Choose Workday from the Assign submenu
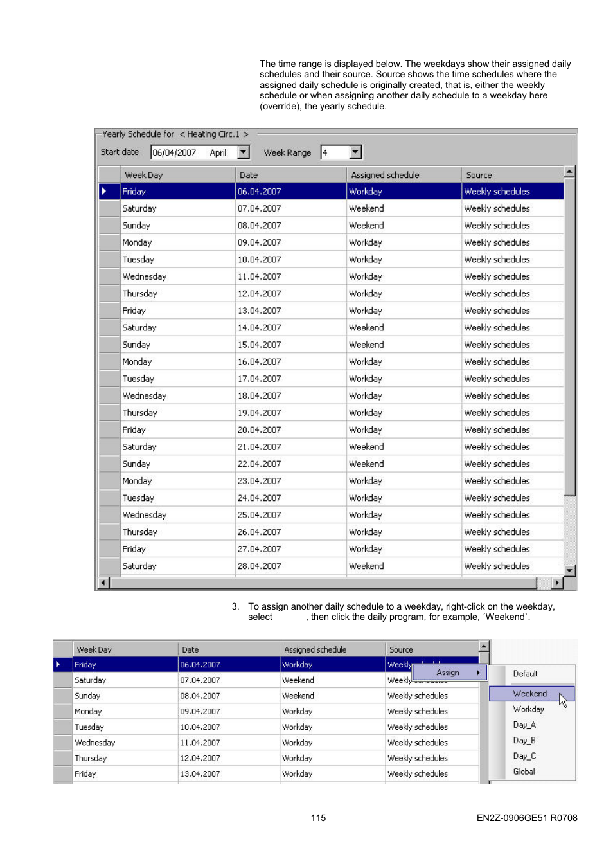The height and width of the screenshot is (868, 613). tap(532, 709)
